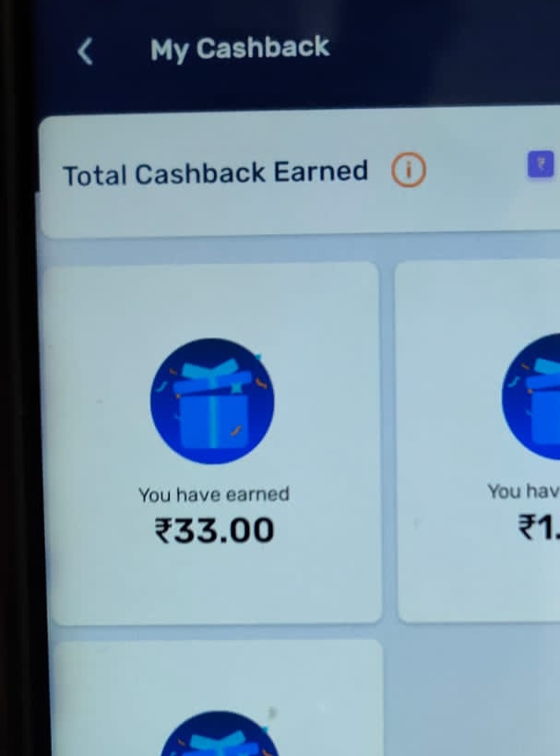Select the ₹33.00 cashback amount

[214, 530]
